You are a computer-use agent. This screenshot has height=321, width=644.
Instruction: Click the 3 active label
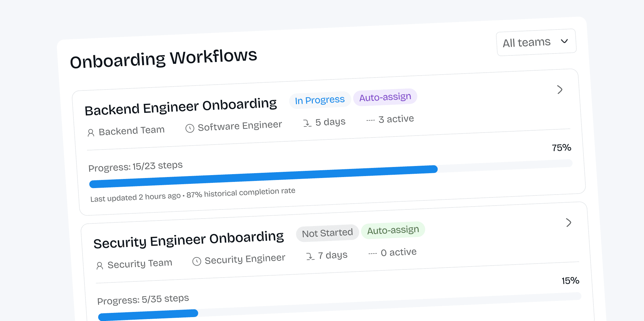pyautogui.click(x=396, y=119)
